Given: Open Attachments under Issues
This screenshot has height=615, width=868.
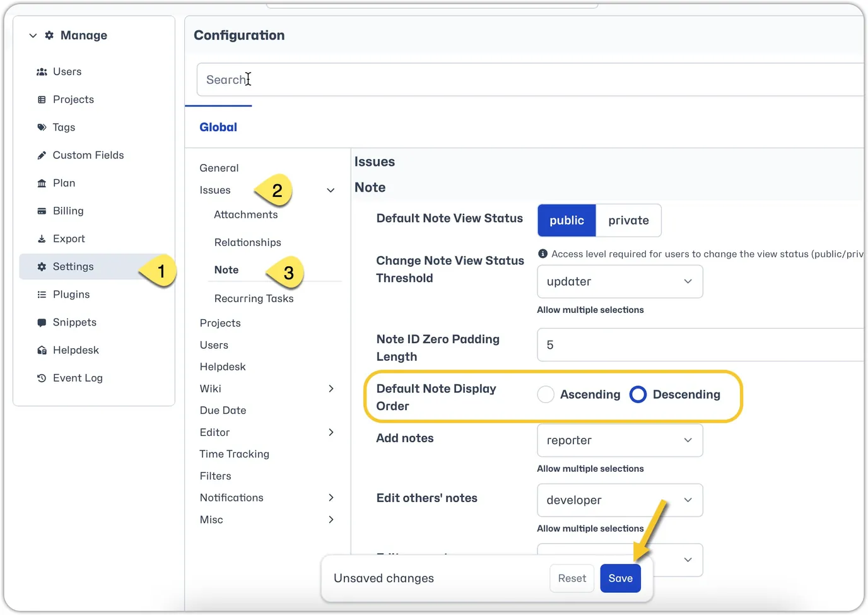Looking at the screenshot, I should (246, 214).
